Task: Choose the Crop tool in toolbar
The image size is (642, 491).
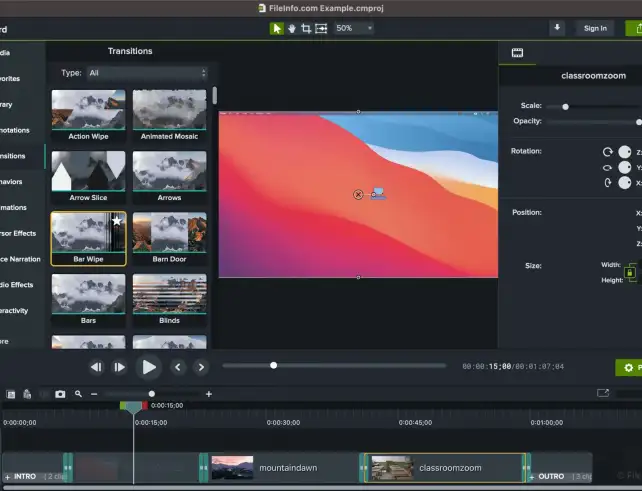Action: 306,29
